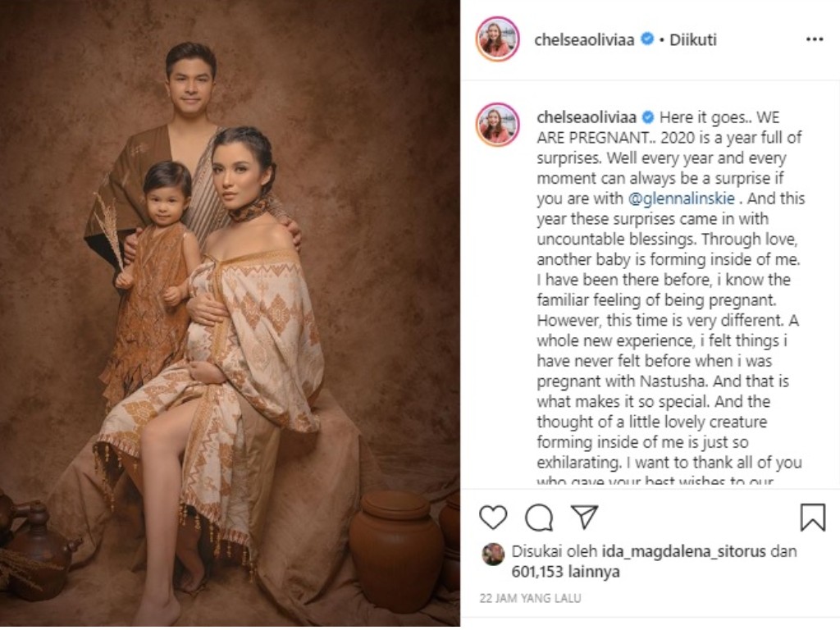Image resolution: width=840 pixels, height=630 pixels.
Task: Open caption avatar of chelseaoliviaa
Action: pyautogui.click(x=498, y=125)
